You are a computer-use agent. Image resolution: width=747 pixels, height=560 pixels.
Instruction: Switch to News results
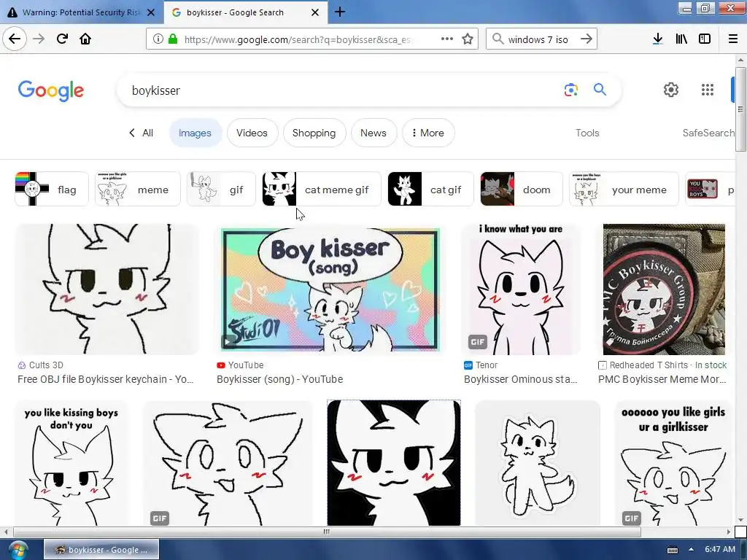(x=373, y=133)
